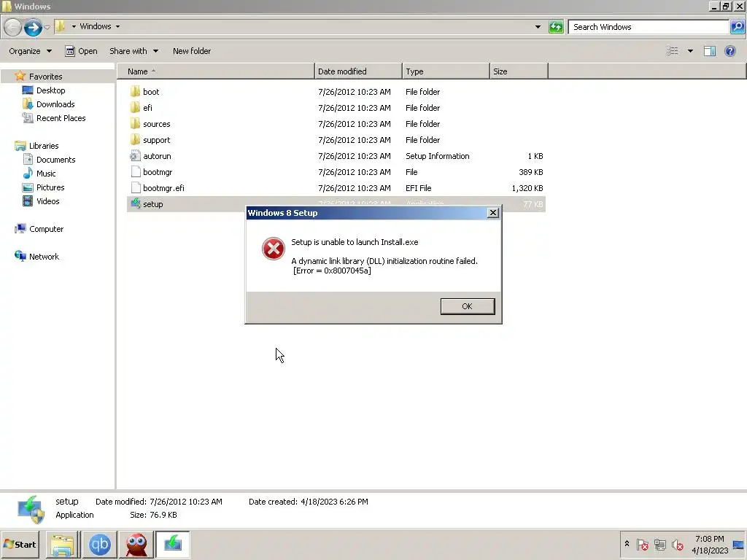Click the Show desktop icon at tray end
747x560 pixels.
click(x=738, y=544)
